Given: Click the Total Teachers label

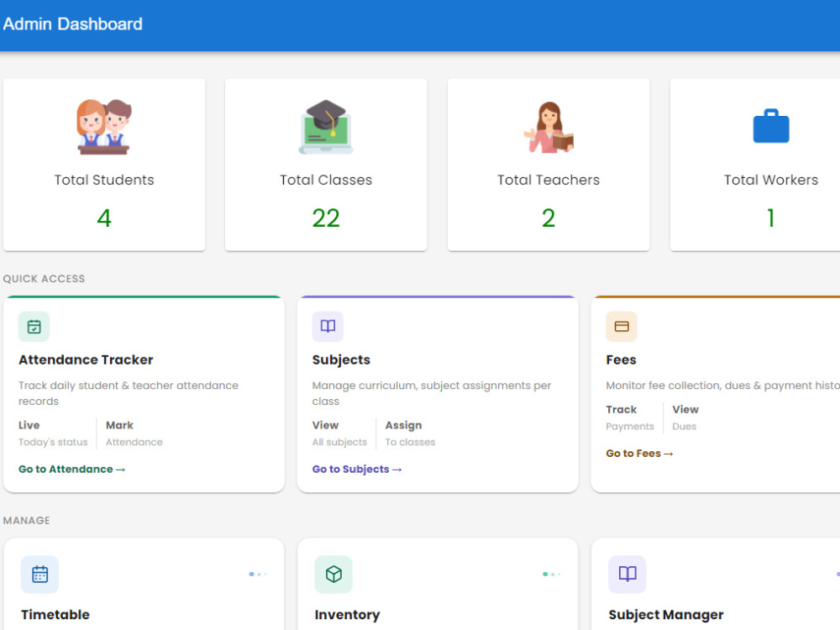Looking at the screenshot, I should click(548, 180).
